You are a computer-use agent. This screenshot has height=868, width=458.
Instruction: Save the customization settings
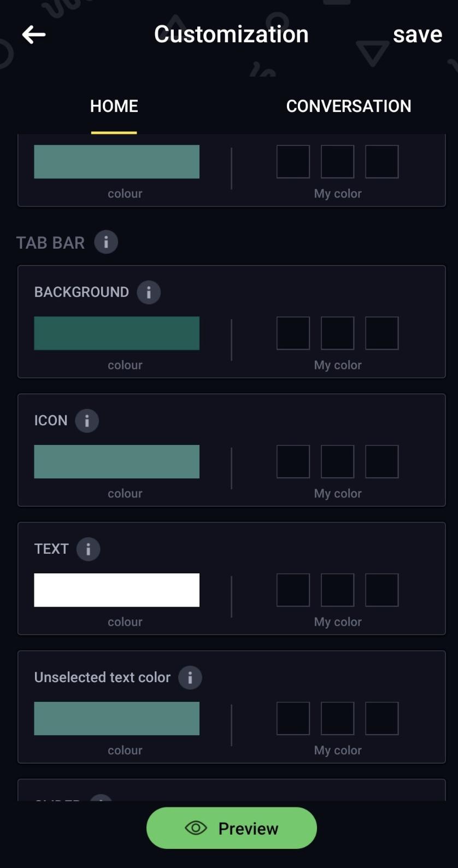click(x=418, y=34)
